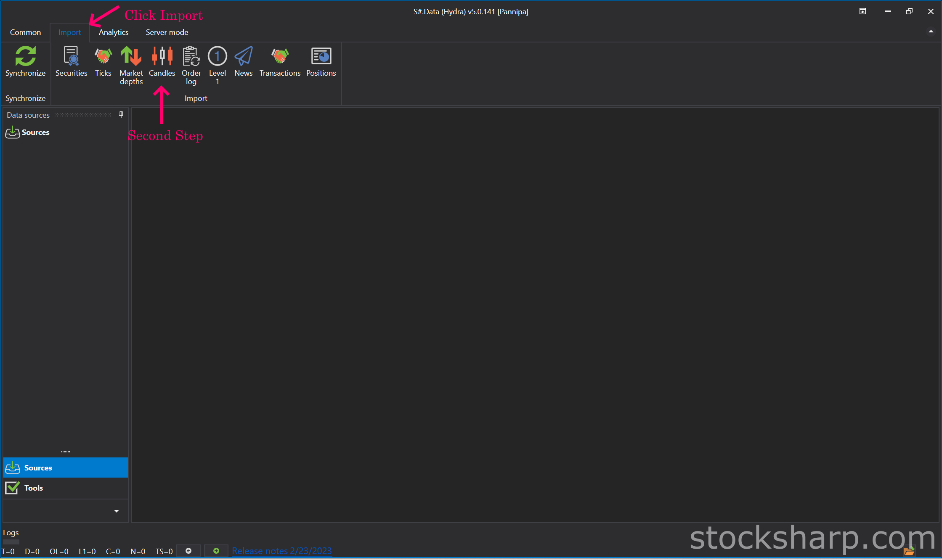Collapse the ribbon with top-right arrow

931,32
